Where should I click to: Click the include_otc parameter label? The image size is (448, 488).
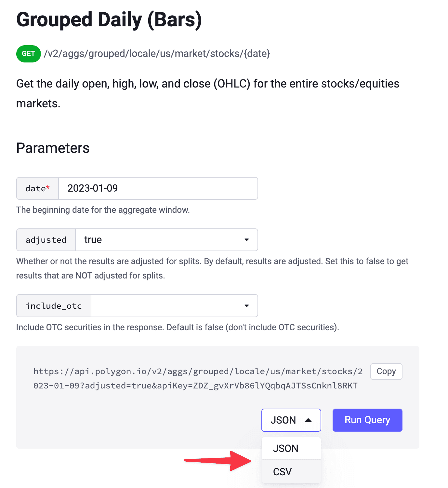click(x=54, y=306)
